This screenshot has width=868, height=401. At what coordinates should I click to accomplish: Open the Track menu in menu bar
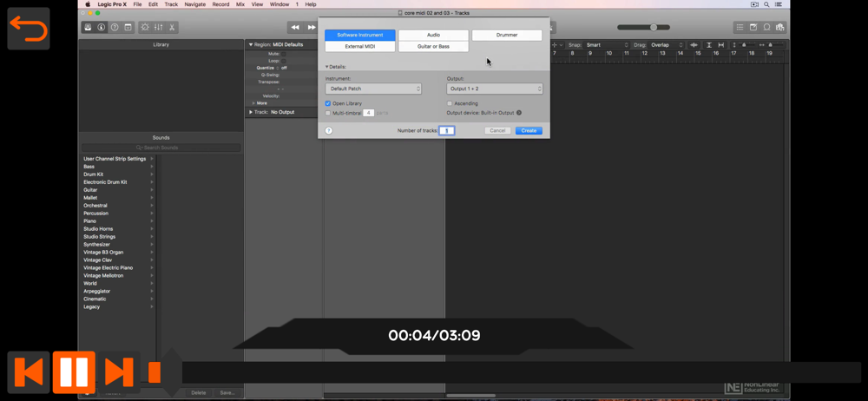171,4
